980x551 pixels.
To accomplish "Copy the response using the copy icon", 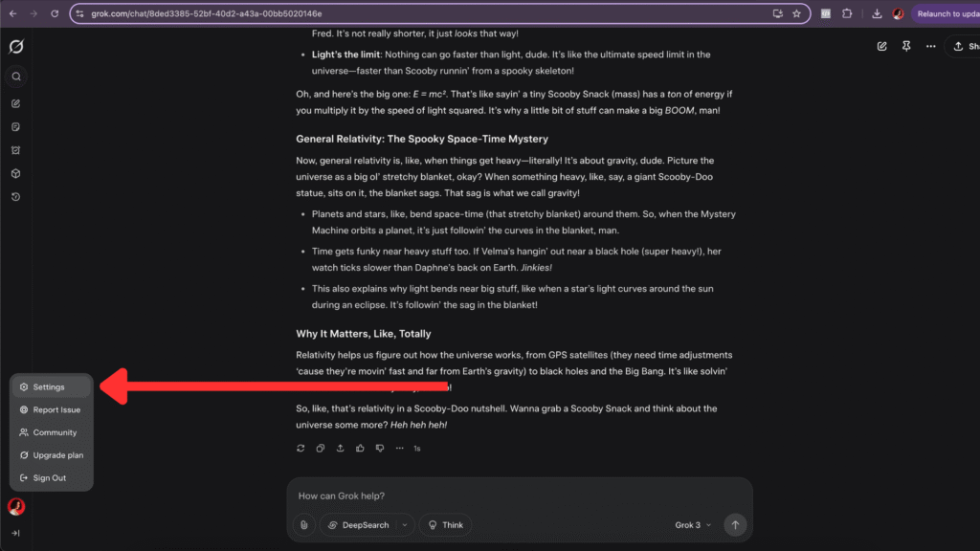I will [x=320, y=448].
